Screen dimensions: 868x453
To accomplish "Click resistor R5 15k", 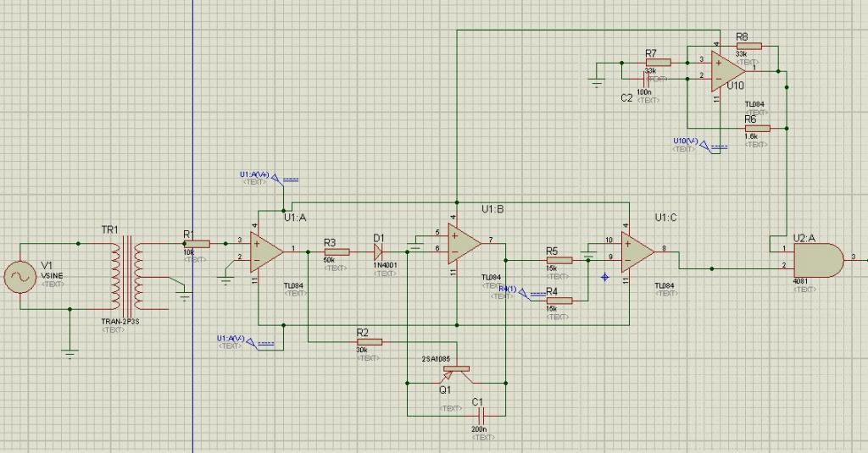I will [x=559, y=261].
